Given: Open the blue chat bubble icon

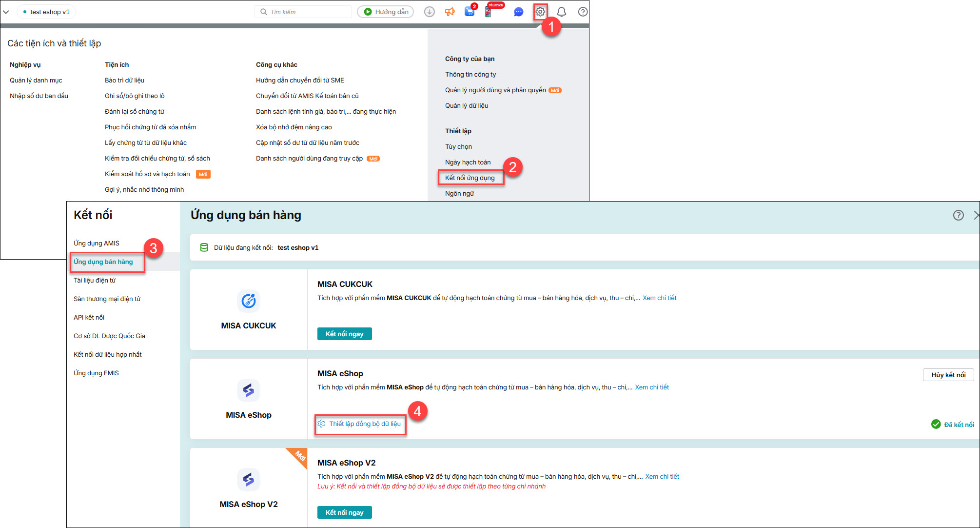Looking at the screenshot, I should coord(518,12).
